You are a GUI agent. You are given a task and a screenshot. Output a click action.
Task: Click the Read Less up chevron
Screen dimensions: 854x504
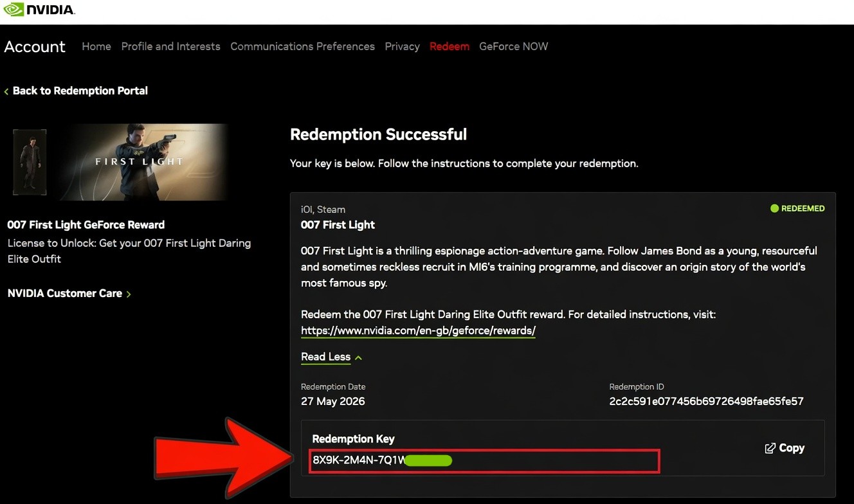358,357
